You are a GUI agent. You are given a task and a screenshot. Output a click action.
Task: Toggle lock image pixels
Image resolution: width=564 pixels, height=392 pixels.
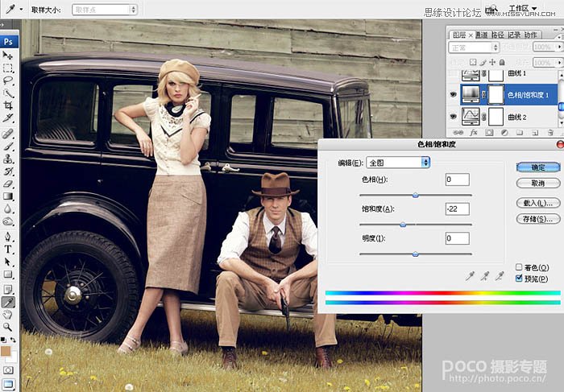coord(483,62)
